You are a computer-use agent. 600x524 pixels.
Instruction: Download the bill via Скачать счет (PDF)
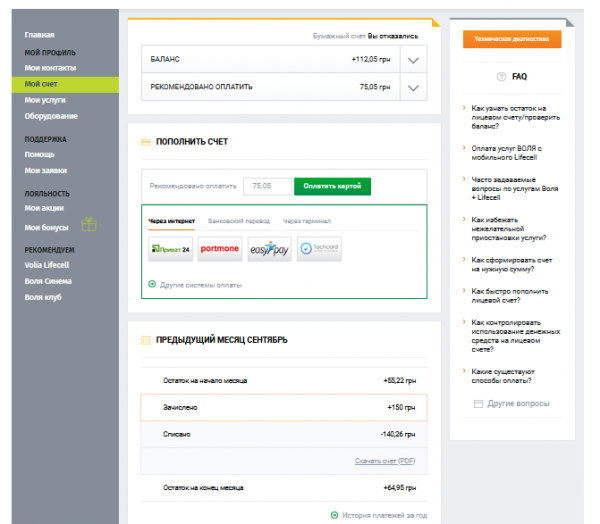click(385, 461)
